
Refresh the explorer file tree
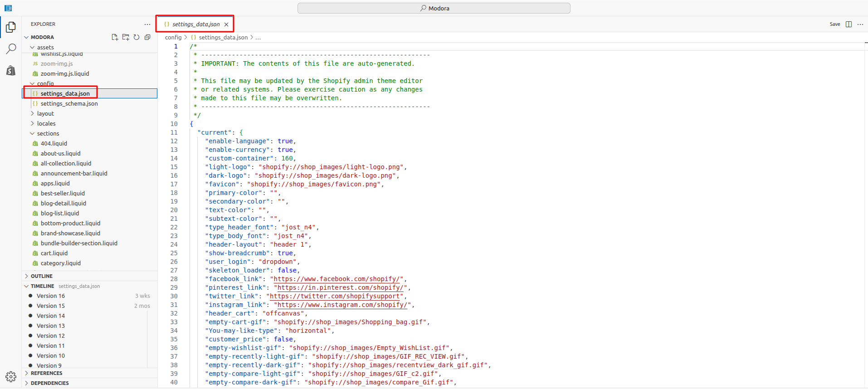(x=137, y=37)
